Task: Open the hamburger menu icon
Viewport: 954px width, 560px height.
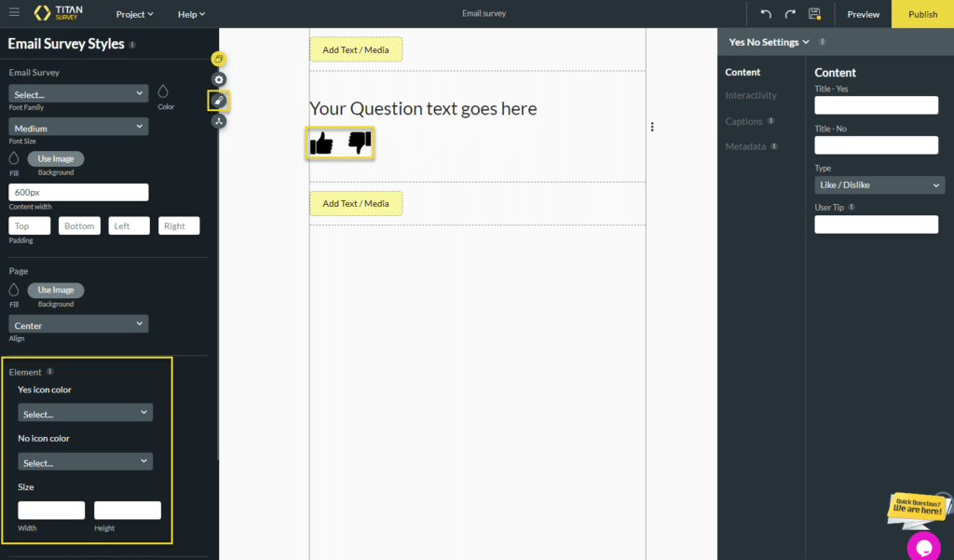Action: [14, 13]
